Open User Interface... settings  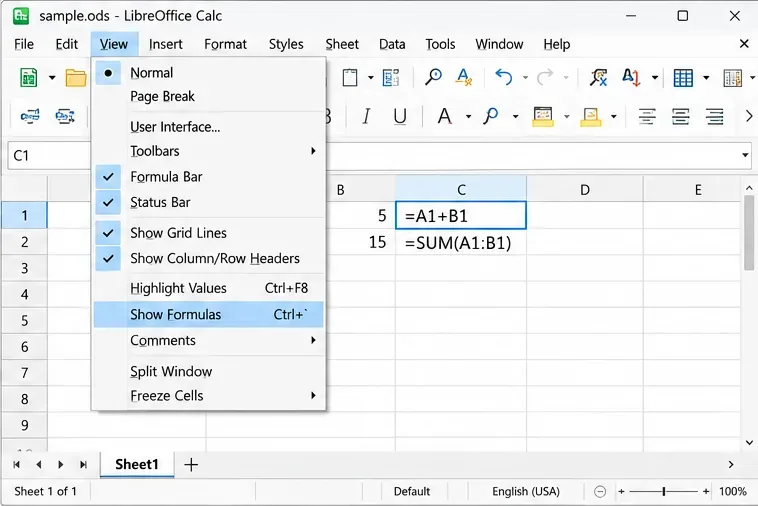[208, 127]
